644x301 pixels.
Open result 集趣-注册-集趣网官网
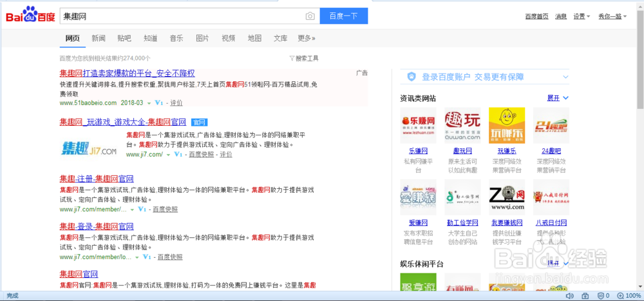click(97, 179)
